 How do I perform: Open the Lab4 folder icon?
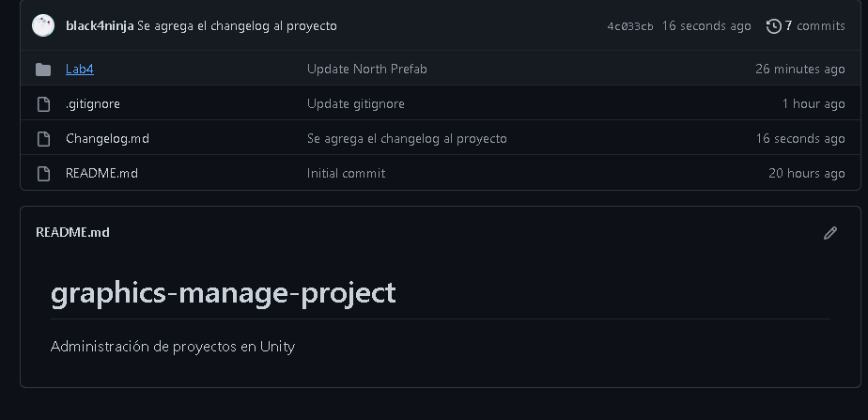(x=43, y=70)
